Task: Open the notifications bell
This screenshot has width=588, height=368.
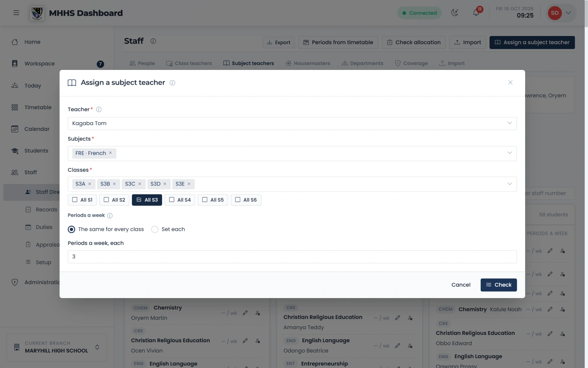Action: point(476,13)
